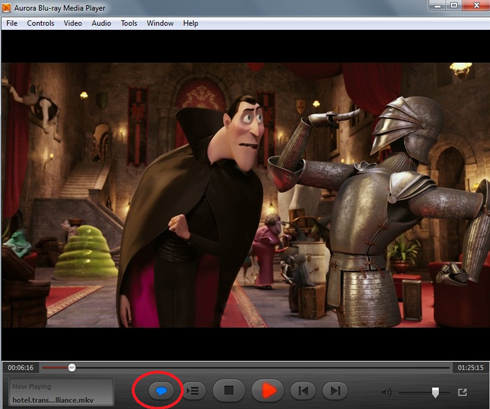Minimize the Aurora player window
The height and width of the screenshot is (409, 490).
coord(438,5)
